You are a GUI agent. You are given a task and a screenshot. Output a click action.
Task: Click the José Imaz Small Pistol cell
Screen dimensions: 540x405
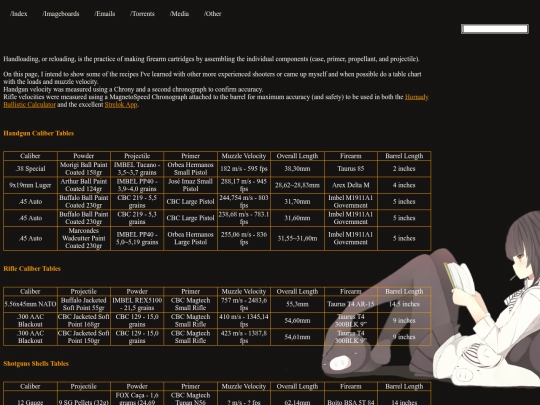click(x=190, y=185)
